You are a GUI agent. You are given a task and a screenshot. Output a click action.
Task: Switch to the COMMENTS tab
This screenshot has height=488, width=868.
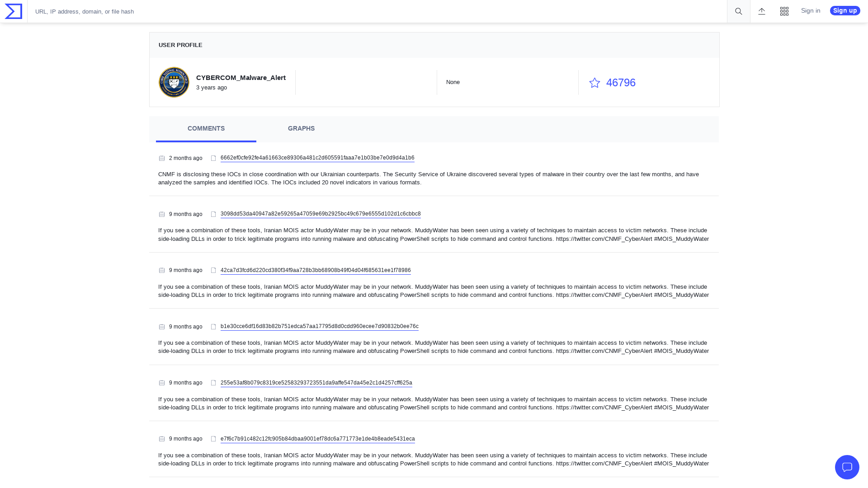click(x=206, y=129)
